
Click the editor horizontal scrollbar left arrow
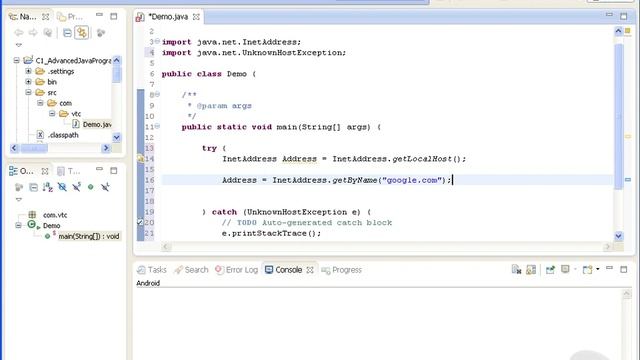point(166,247)
